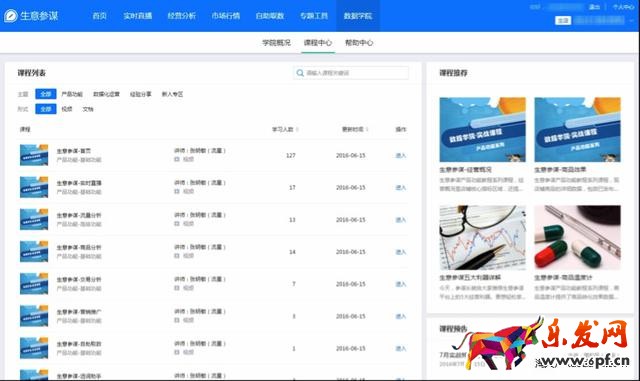Select the 视频 format filter
Image resolution: width=640 pixels, height=381 pixels.
click(67, 109)
